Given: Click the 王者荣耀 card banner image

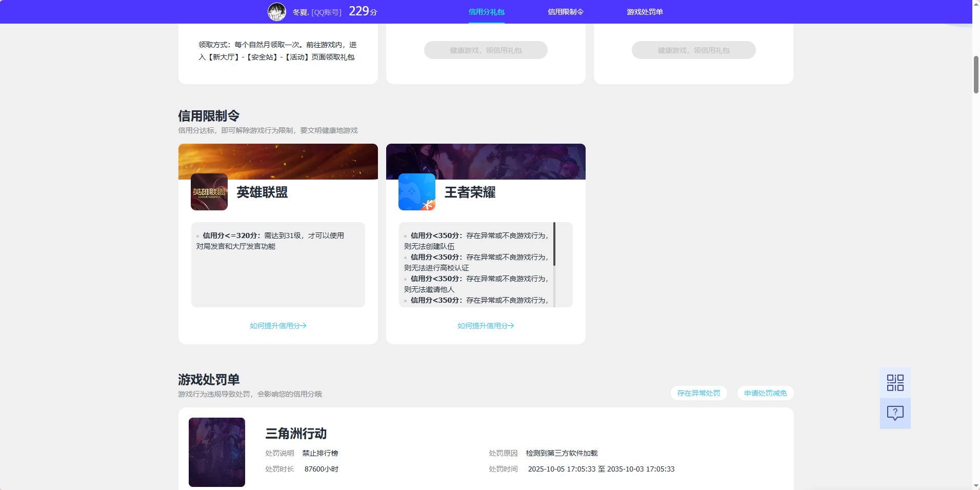Looking at the screenshot, I should pos(486,162).
